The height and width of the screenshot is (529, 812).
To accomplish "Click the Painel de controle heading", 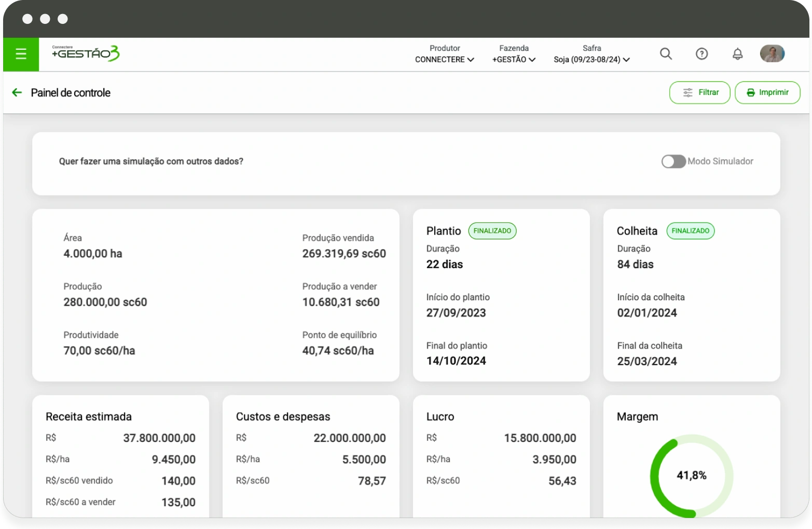I will 71,93.
